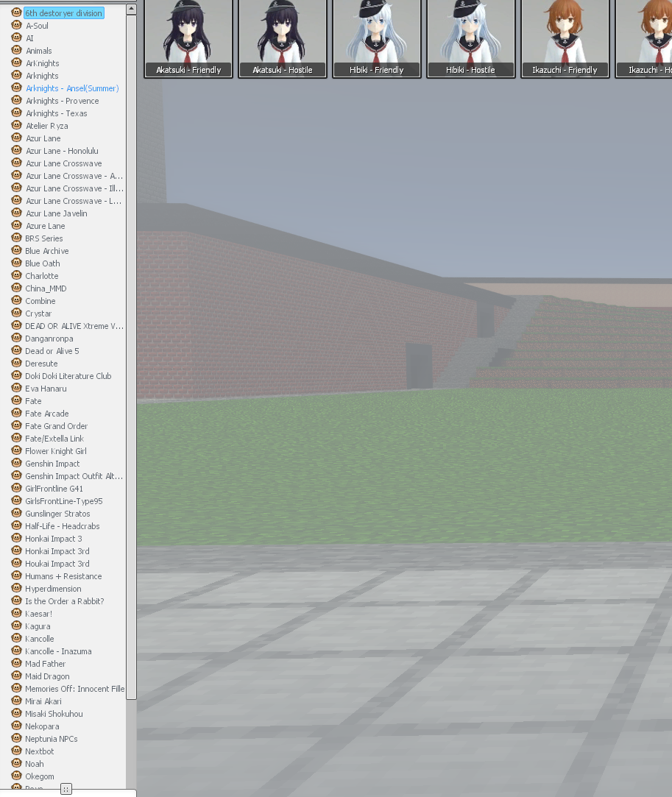
Task: Open the "Blue Archive" category
Action: (47, 251)
